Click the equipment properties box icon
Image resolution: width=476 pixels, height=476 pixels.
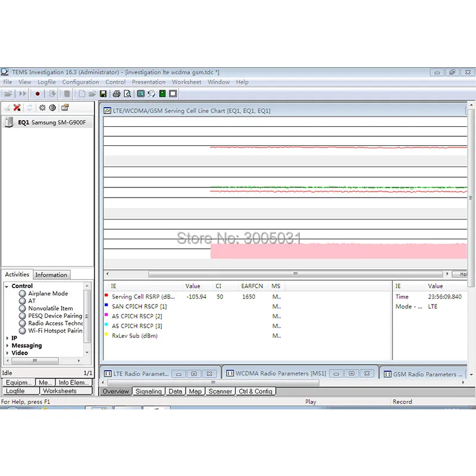[65, 108]
